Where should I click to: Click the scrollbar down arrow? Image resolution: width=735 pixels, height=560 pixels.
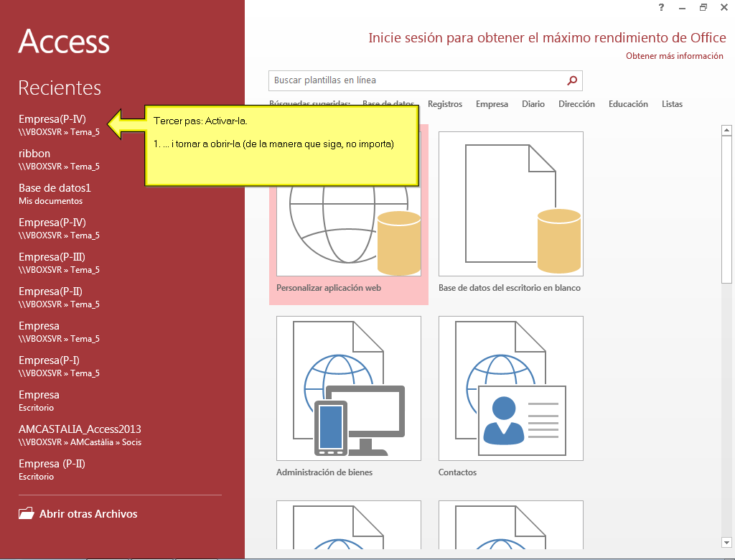[x=726, y=543]
